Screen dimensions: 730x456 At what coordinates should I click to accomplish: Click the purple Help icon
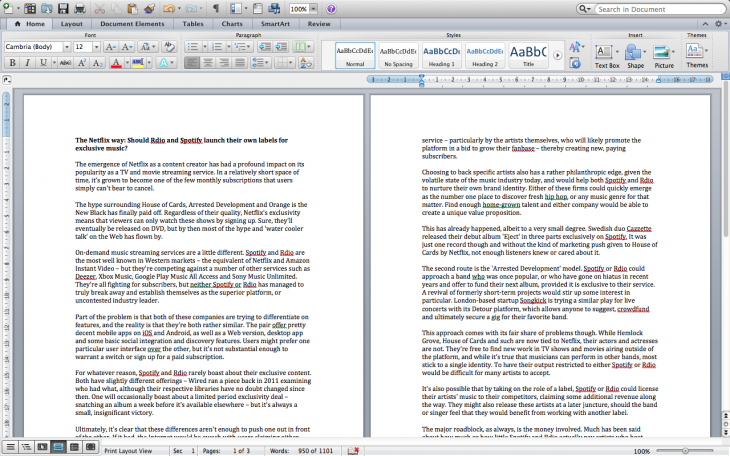click(331, 8)
